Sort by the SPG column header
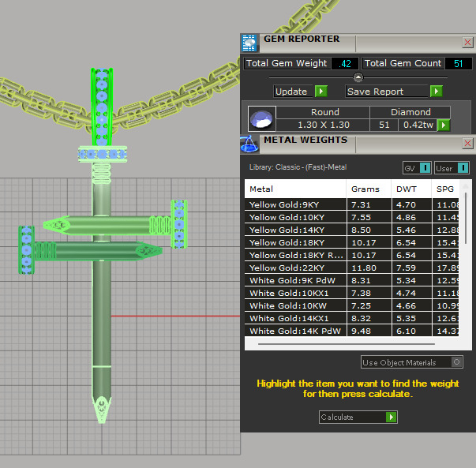Image resolution: width=476 pixels, height=468 pixels. click(445, 189)
